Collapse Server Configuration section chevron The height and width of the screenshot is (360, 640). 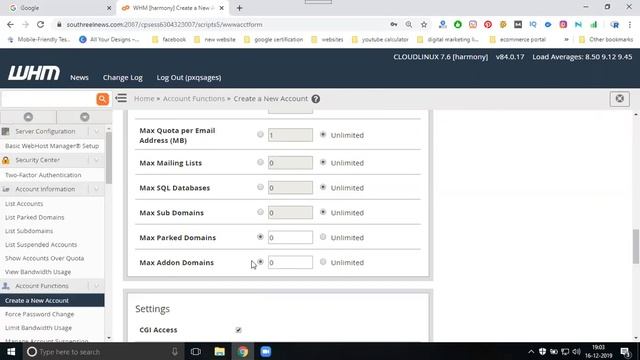pyautogui.click(x=96, y=131)
